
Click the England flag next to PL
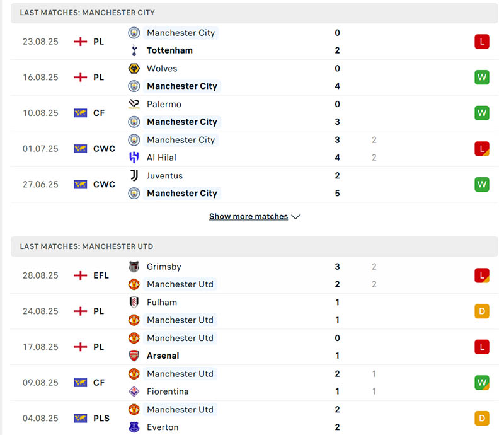pyautogui.click(x=81, y=41)
